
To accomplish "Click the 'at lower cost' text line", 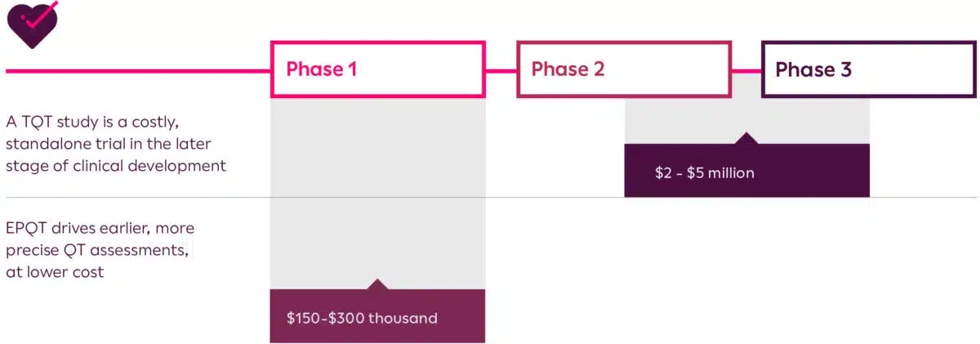I will coord(55,271).
